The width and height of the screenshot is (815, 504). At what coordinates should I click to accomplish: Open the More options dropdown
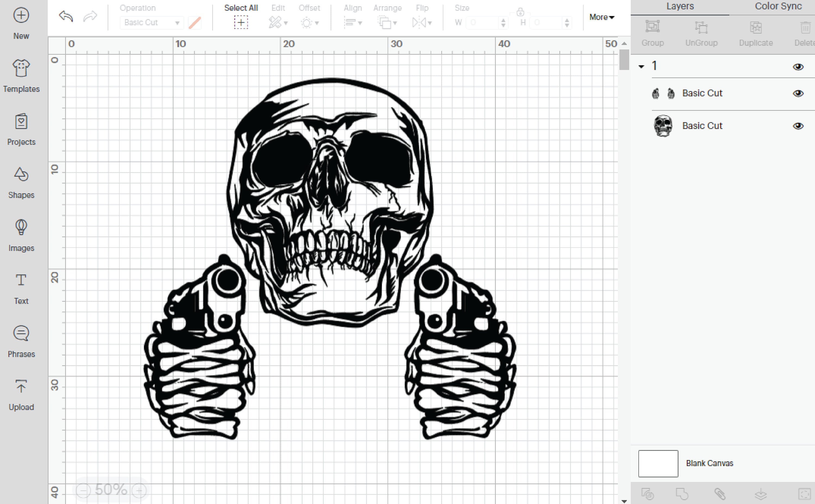601,17
